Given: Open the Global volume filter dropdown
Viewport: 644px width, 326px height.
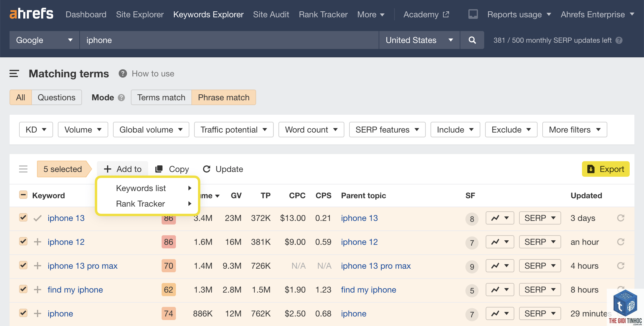Looking at the screenshot, I should [x=151, y=130].
